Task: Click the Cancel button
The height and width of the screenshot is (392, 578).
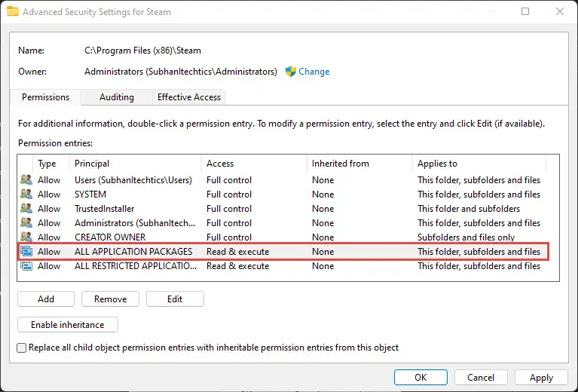Action: coord(481,377)
